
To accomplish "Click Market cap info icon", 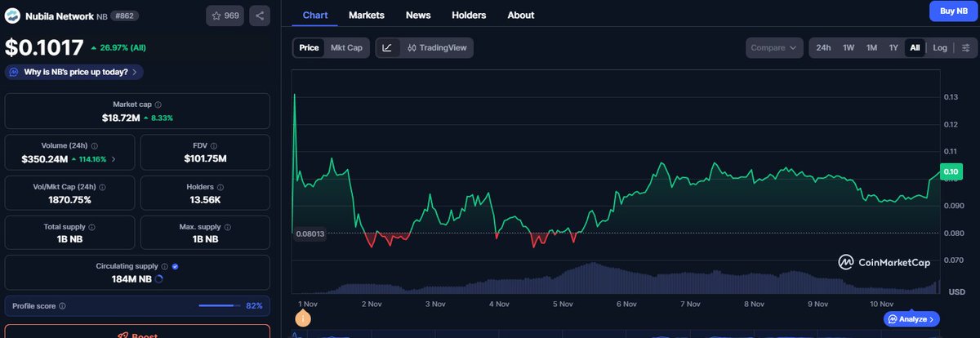I will pyautogui.click(x=158, y=105).
